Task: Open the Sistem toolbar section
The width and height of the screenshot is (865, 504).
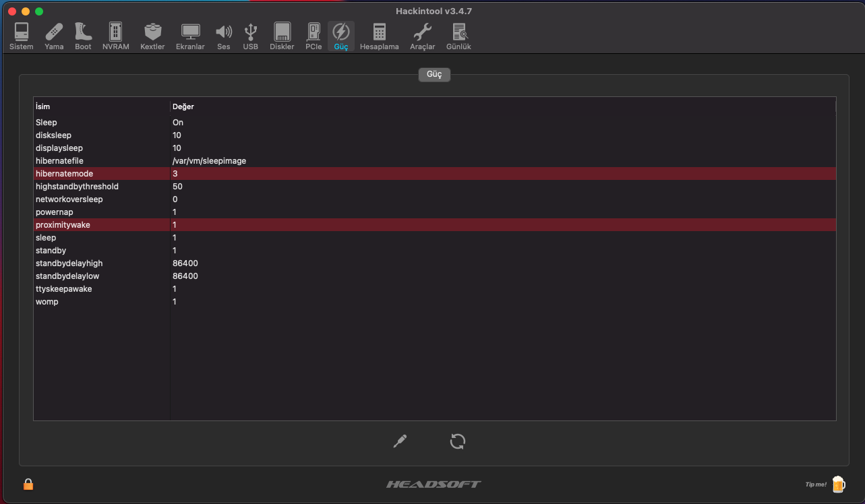Action: pyautogui.click(x=21, y=36)
